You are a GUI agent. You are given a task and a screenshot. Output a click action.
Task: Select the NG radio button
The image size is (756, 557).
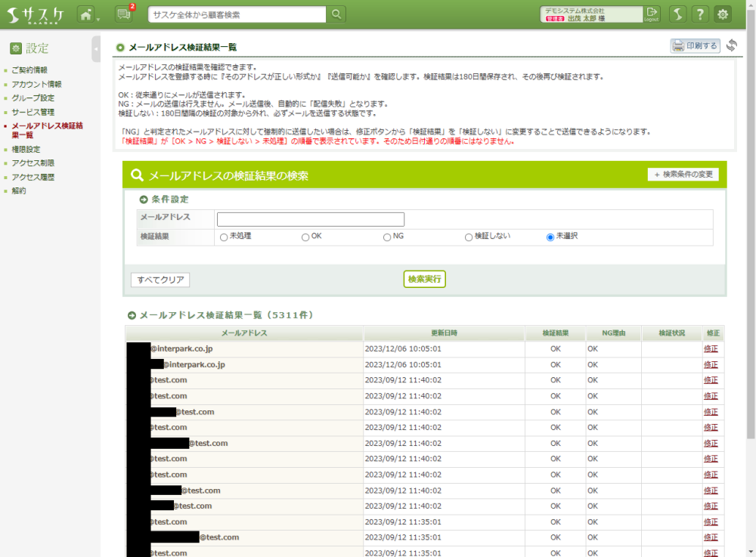tap(387, 237)
